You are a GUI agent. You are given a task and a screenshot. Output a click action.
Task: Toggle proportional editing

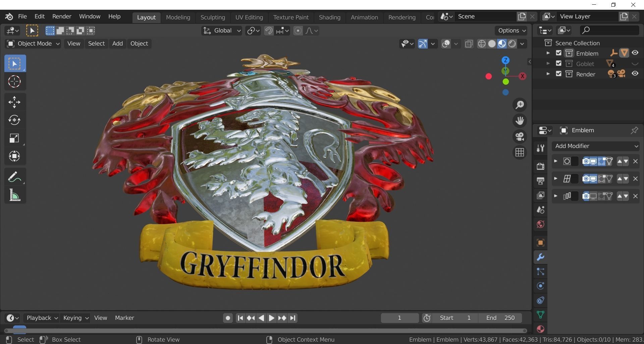298,31
